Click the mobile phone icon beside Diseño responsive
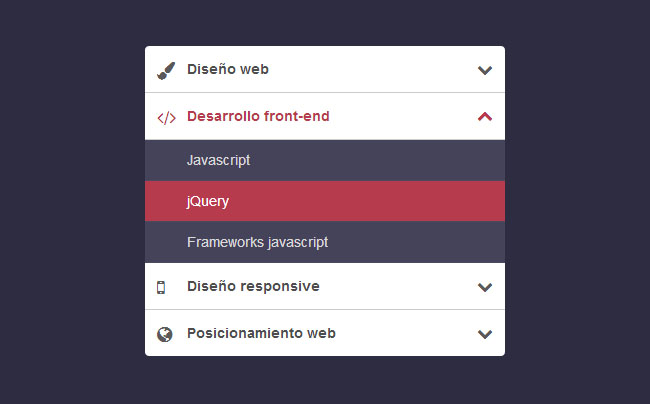650x404 pixels. point(161,287)
